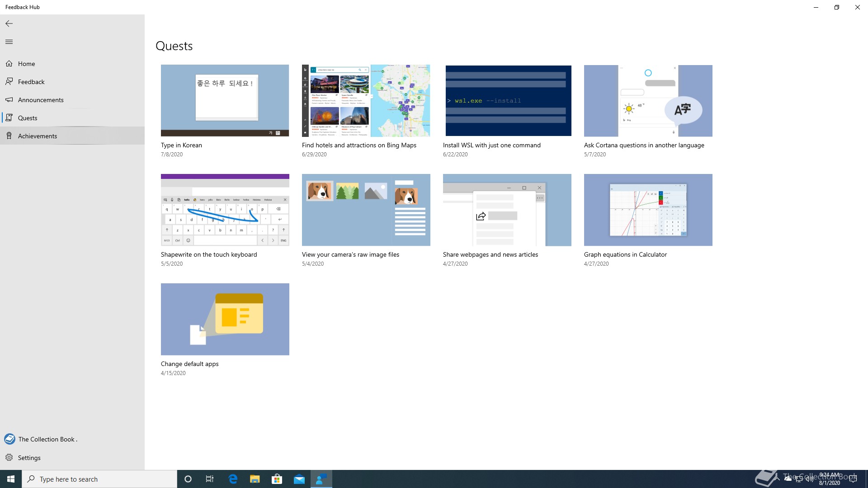Open the Action Center notification icon

pyautogui.click(x=853, y=479)
